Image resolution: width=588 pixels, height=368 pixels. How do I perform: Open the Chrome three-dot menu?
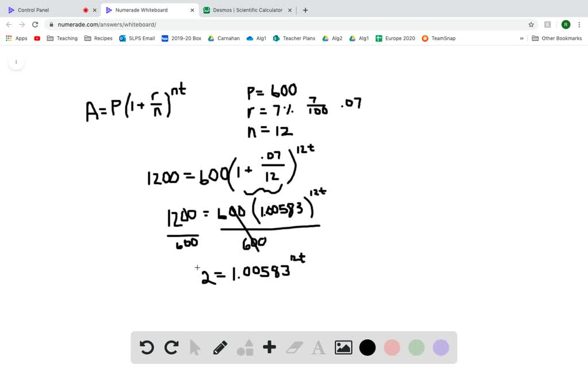coord(580,24)
